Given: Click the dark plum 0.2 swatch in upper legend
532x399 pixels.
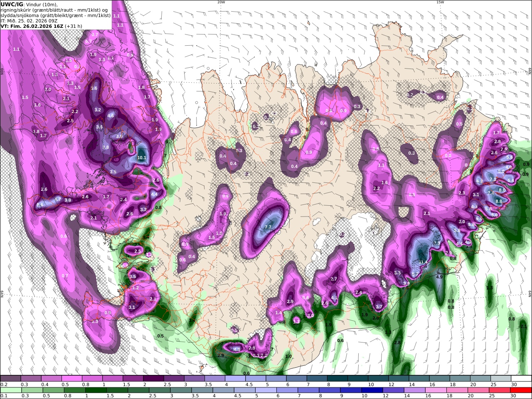Looking at the screenshot, I should pos(11,379).
